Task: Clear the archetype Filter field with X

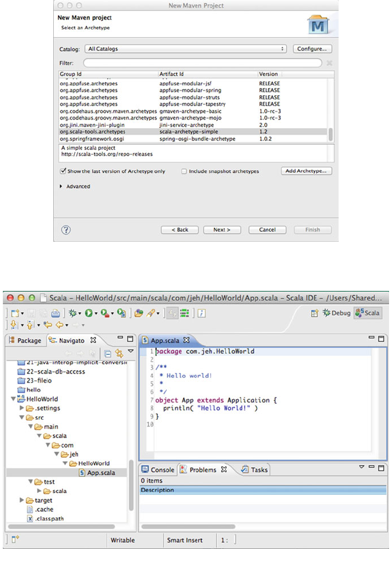Action: [329, 63]
